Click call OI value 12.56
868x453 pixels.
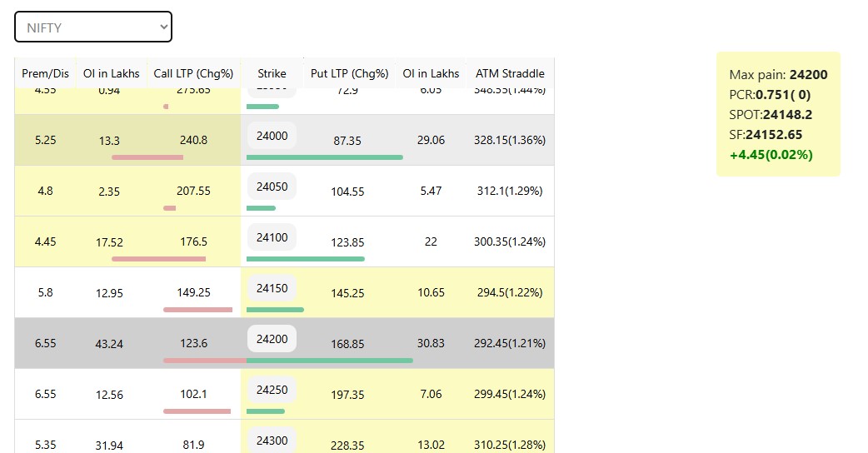pyautogui.click(x=109, y=395)
